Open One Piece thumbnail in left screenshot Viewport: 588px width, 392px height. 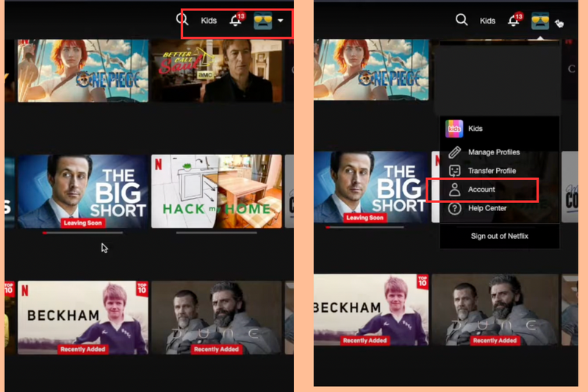(x=83, y=71)
